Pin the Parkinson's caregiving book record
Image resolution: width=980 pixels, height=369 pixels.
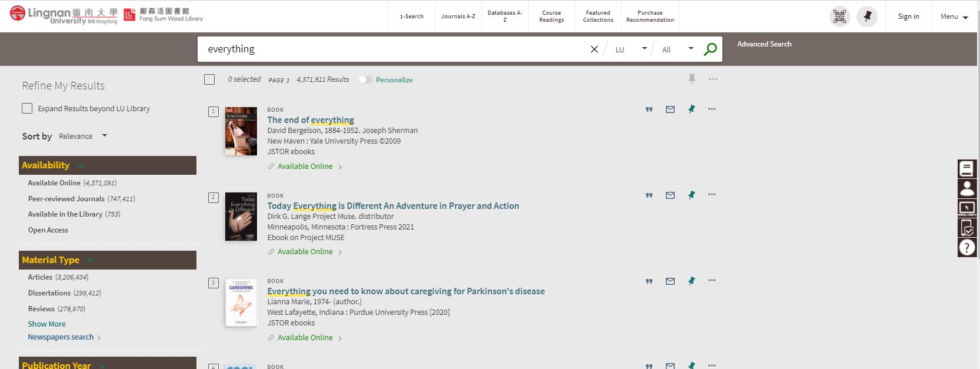(692, 281)
